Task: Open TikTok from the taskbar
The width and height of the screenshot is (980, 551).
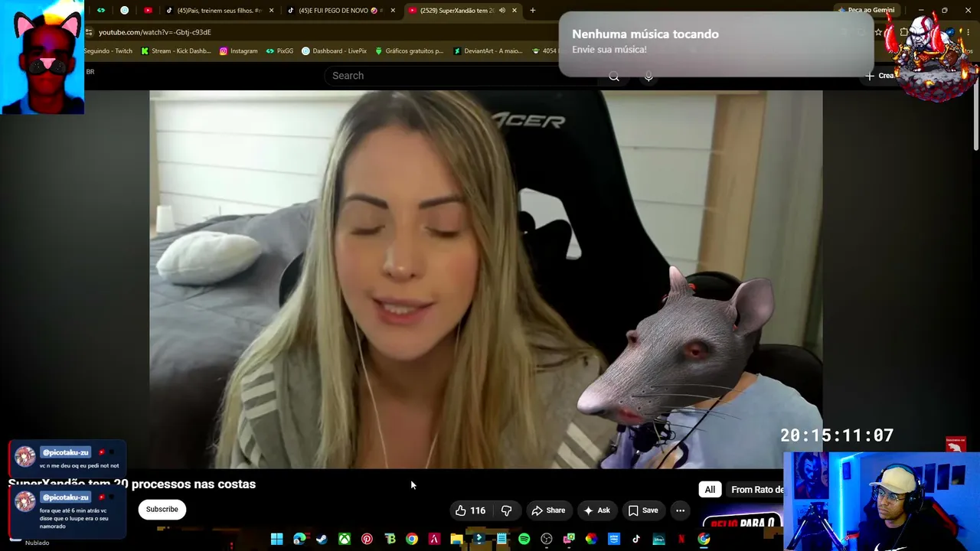Action: pyautogui.click(x=636, y=540)
